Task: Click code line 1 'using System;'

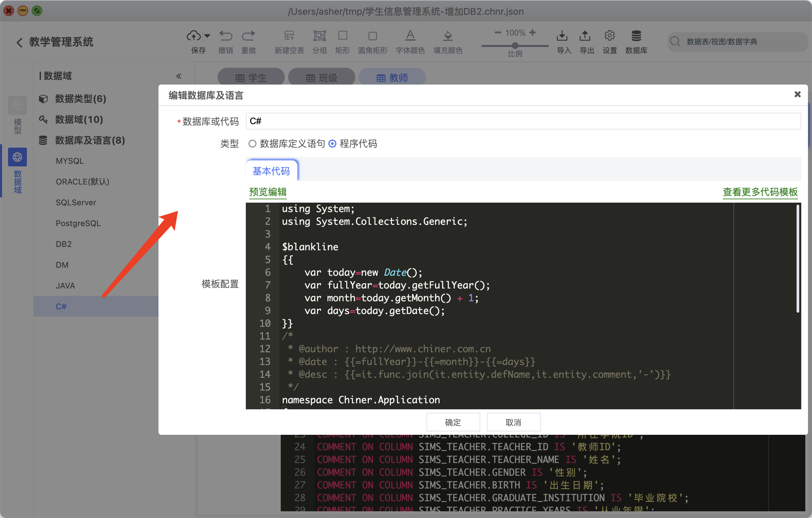Action: pyautogui.click(x=318, y=209)
